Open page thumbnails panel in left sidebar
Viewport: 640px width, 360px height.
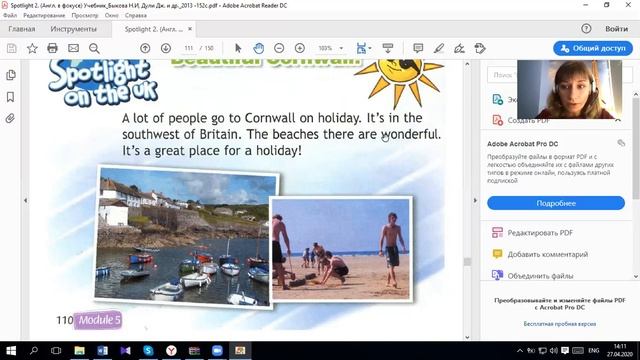tap(11, 75)
